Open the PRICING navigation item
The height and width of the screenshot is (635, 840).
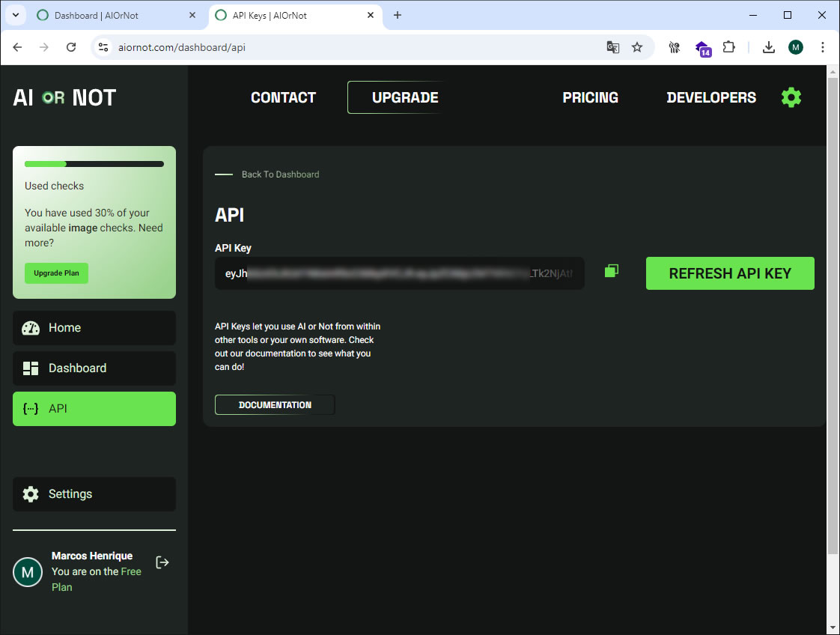tap(591, 97)
